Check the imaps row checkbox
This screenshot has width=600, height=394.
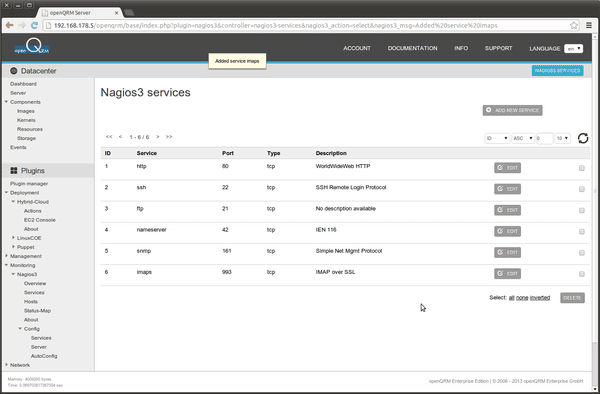click(x=582, y=274)
